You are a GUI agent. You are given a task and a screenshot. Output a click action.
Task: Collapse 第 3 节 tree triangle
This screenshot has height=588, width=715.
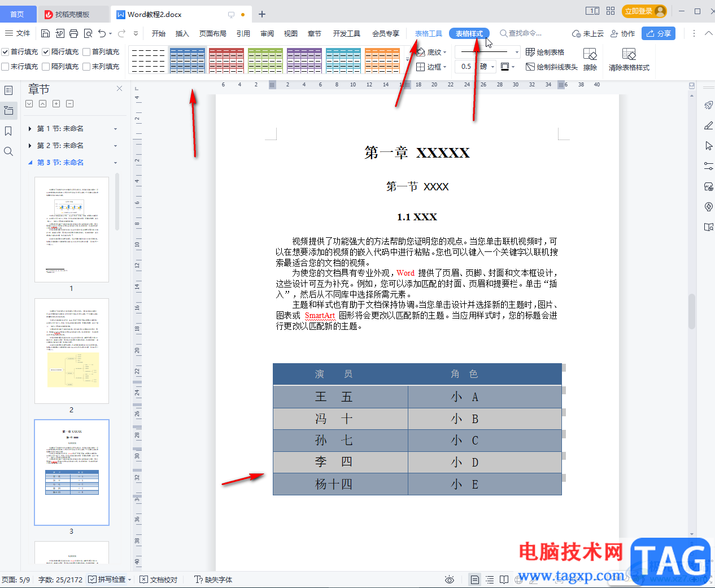coord(30,163)
